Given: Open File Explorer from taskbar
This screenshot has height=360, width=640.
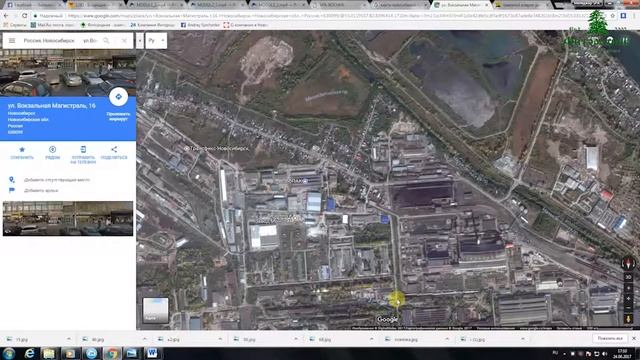Looking at the screenshot, I should pyautogui.click(x=49, y=353).
